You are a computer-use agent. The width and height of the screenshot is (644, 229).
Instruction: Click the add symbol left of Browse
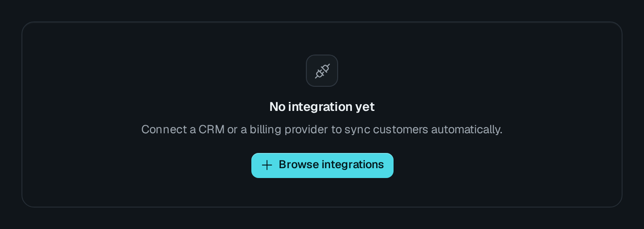point(267,165)
